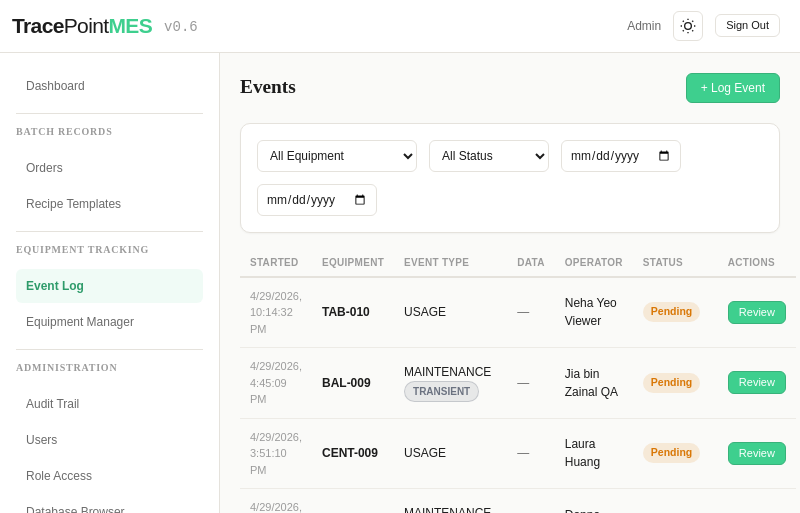The width and height of the screenshot is (800, 513).
Task: Click the STATUS column header
Action: pos(662,262)
